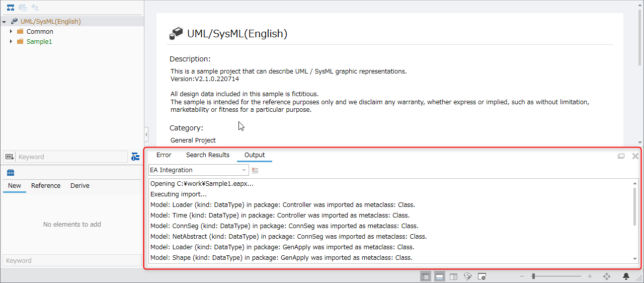Click the 'General Project' category value
Viewport: 644px width, 283px height.
193,140
